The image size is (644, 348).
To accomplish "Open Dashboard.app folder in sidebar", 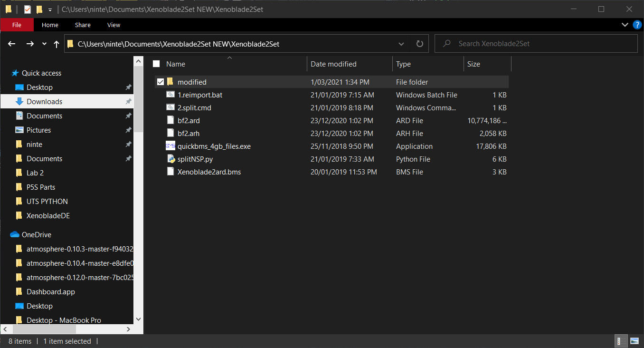I will tap(50, 291).
